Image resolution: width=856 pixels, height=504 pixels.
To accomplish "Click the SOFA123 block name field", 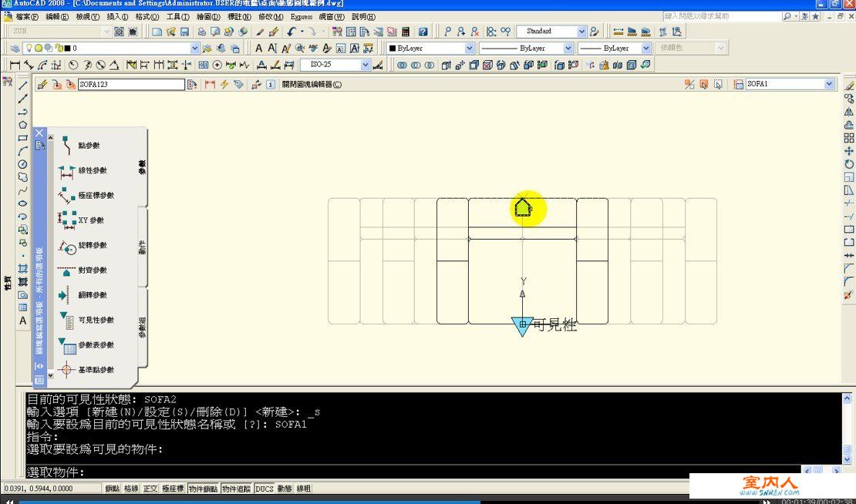I will pos(131,85).
